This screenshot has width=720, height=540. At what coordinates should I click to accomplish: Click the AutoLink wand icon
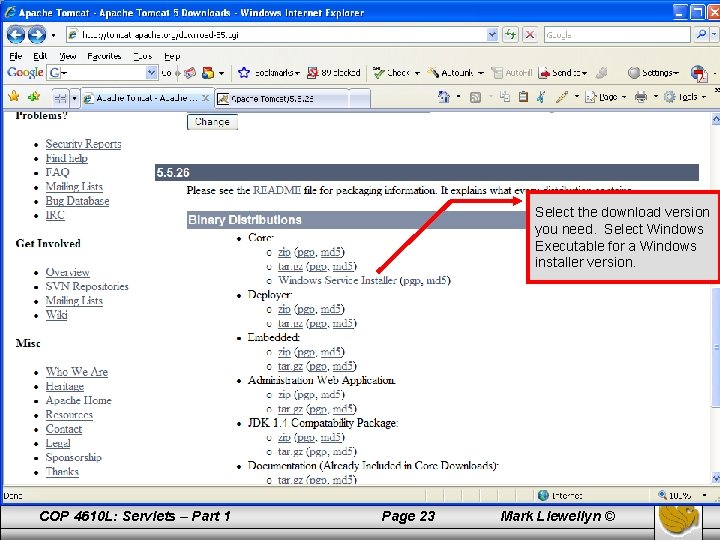click(x=433, y=73)
